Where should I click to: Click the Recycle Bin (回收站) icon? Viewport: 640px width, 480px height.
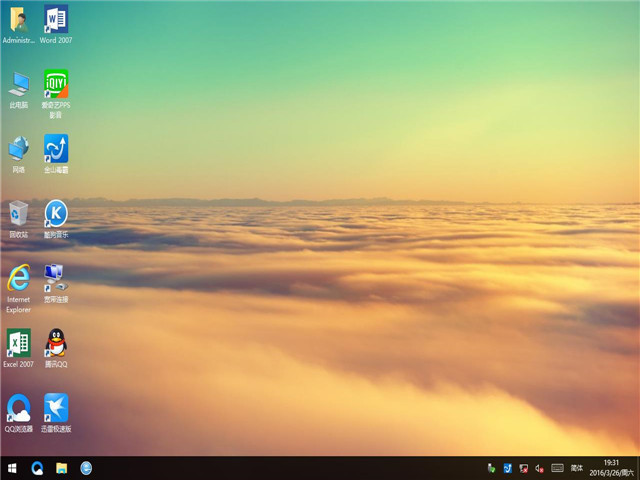18,213
